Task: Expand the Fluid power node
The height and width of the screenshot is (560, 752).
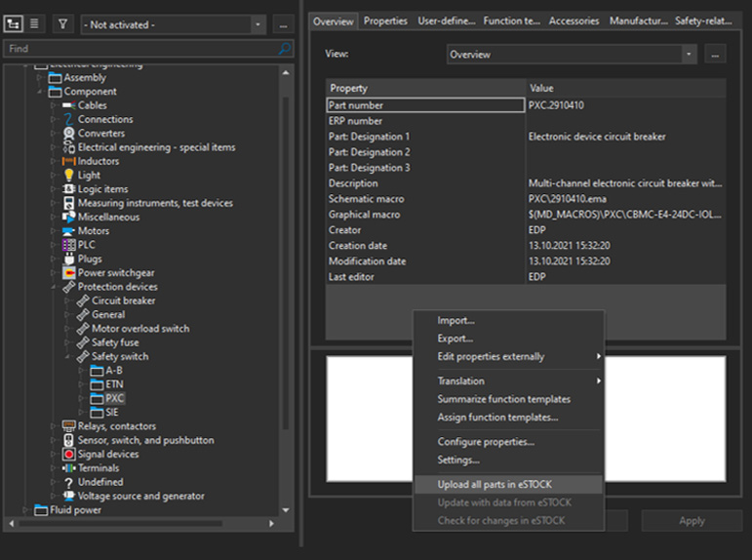Action: 26,510
